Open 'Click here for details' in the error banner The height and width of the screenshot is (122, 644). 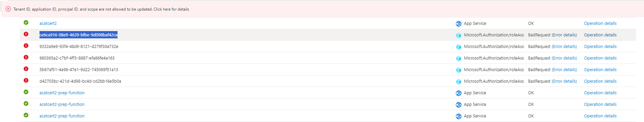[172, 9]
